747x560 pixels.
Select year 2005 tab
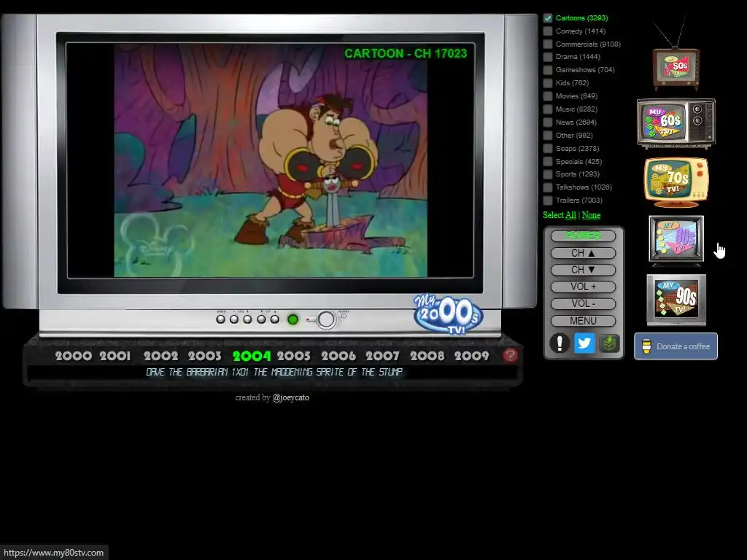point(294,356)
